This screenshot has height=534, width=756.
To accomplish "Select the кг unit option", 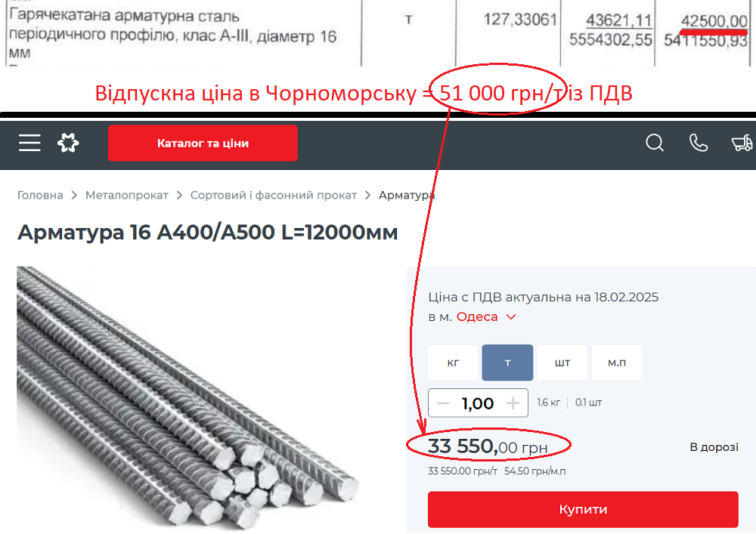I will coord(453,363).
